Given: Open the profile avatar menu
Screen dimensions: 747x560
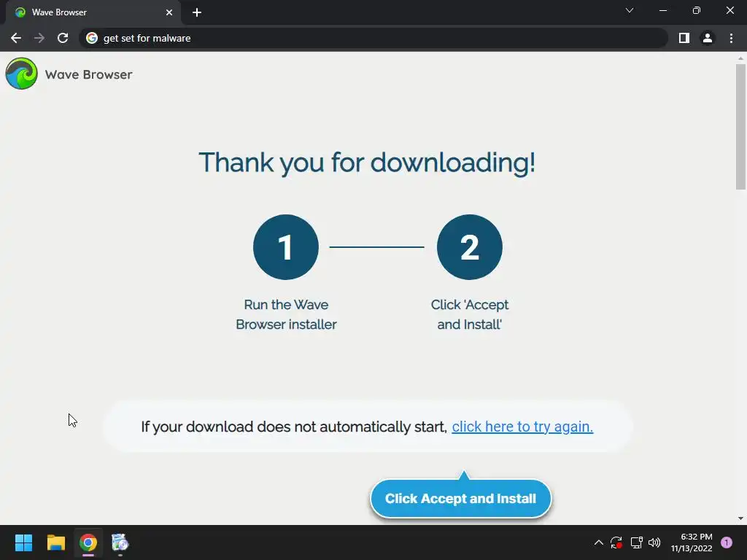Looking at the screenshot, I should point(708,38).
